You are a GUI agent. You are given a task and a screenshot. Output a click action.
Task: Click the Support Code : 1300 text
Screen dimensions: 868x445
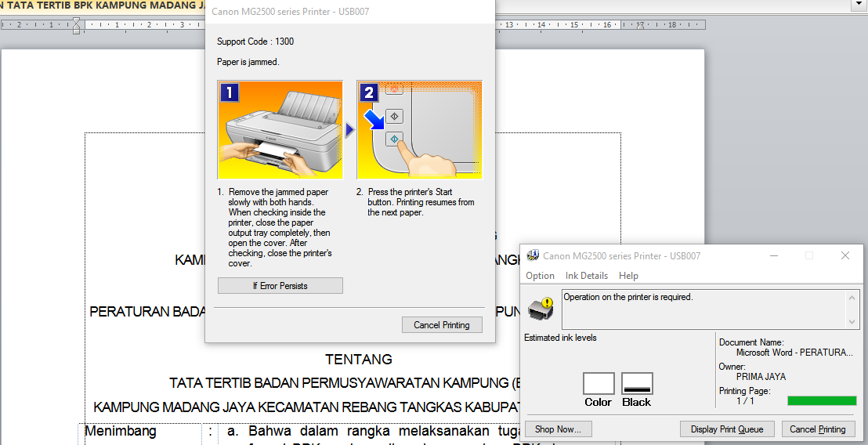point(255,42)
